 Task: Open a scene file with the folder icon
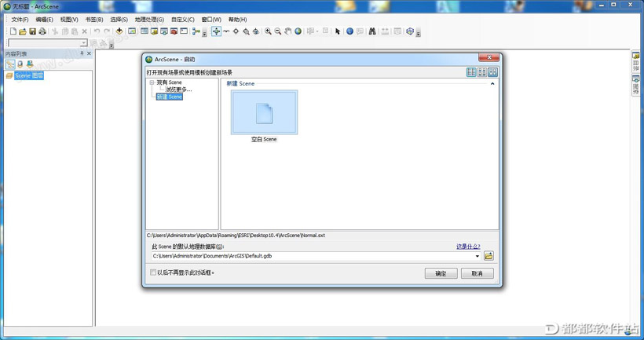pos(23,31)
